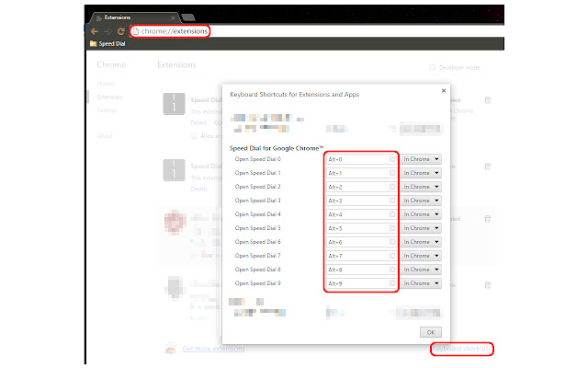Open the Keyboard shortcuts link

coord(461,349)
